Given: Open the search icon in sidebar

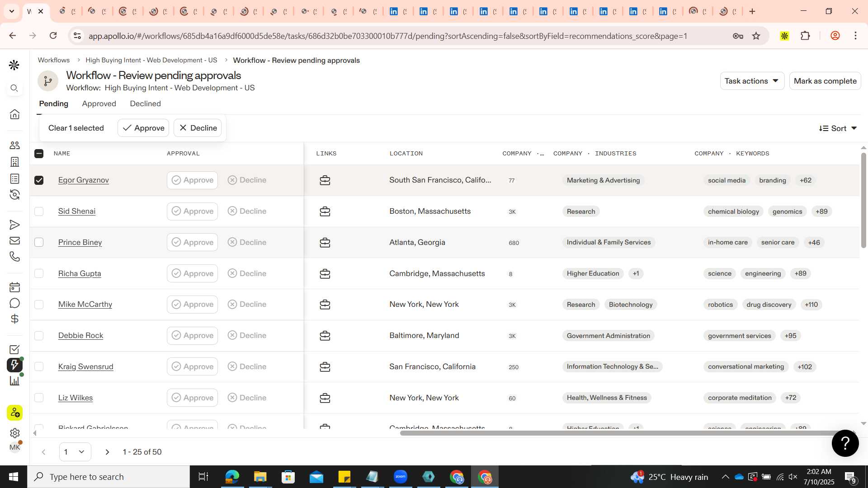Looking at the screenshot, I should tap(14, 88).
